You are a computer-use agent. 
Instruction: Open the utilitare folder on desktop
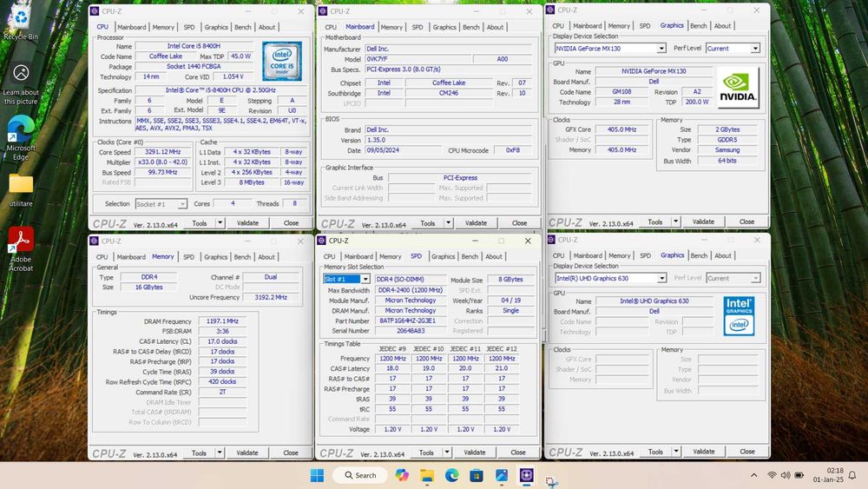pyautogui.click(x=21, y=185)
